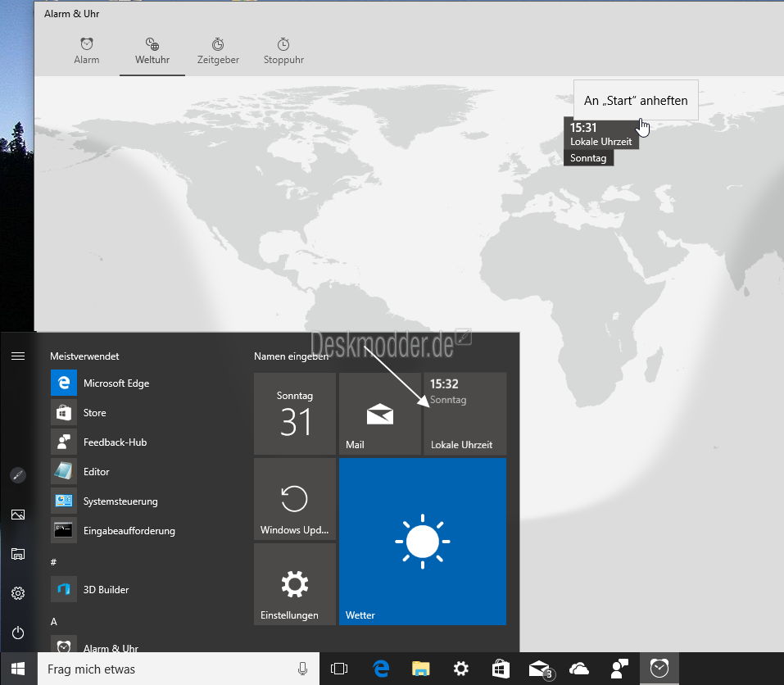Screen dimensions: 784x685
Task: Open OneDrive cloud icon on taskbar
Action: (x=579, y=669)
